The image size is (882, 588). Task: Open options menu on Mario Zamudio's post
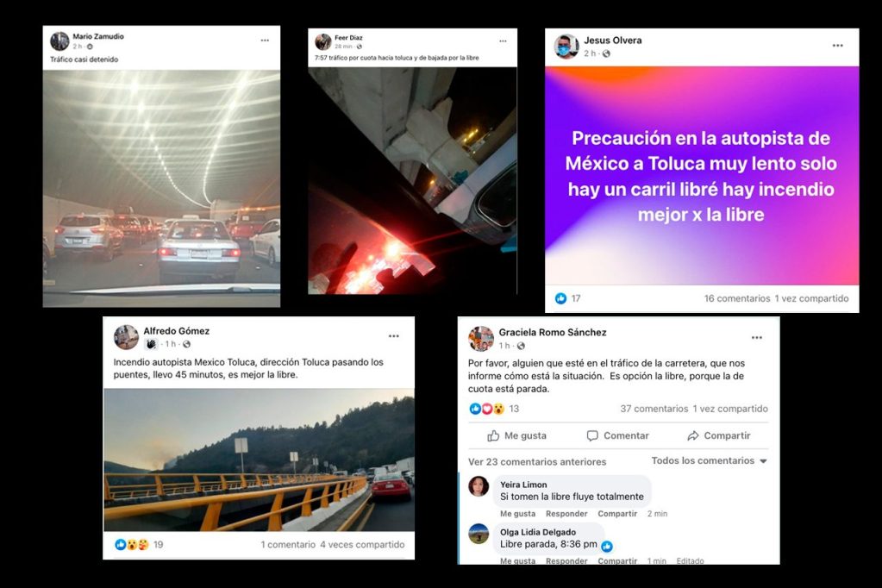pos(265,41)
